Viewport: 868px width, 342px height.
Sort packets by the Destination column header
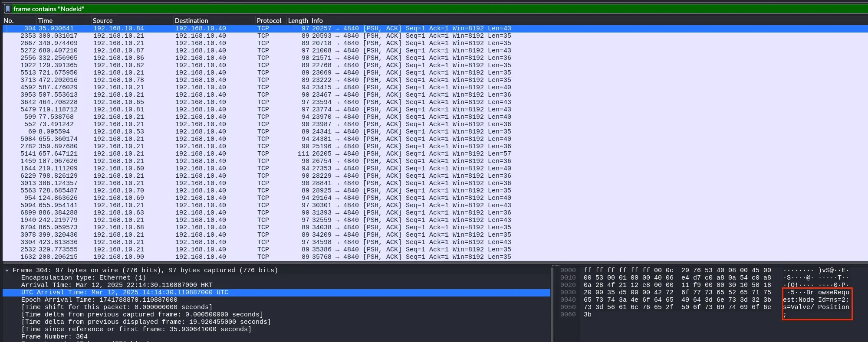pyautogui.click(x=214, y=20)
